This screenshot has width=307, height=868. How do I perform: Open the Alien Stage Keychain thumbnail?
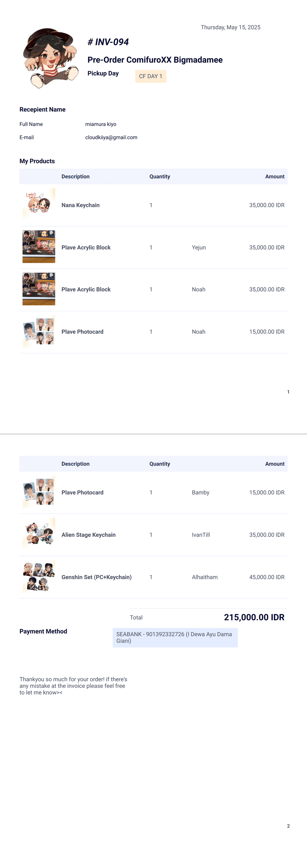click(x=39, y=534)
